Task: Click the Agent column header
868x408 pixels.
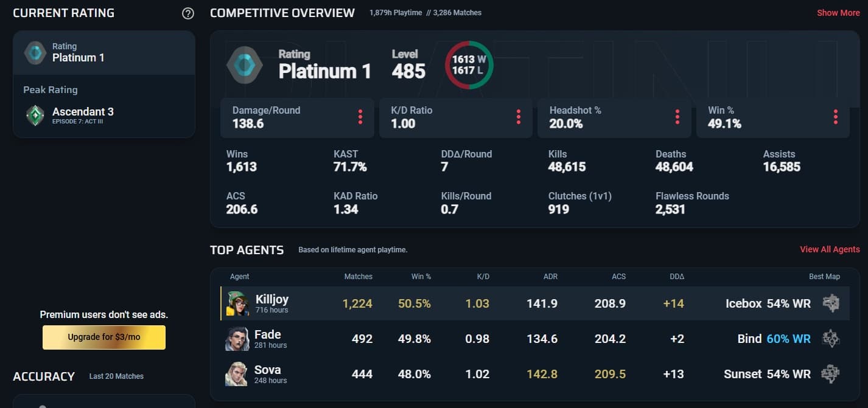Action: click(x=240, y=277)
